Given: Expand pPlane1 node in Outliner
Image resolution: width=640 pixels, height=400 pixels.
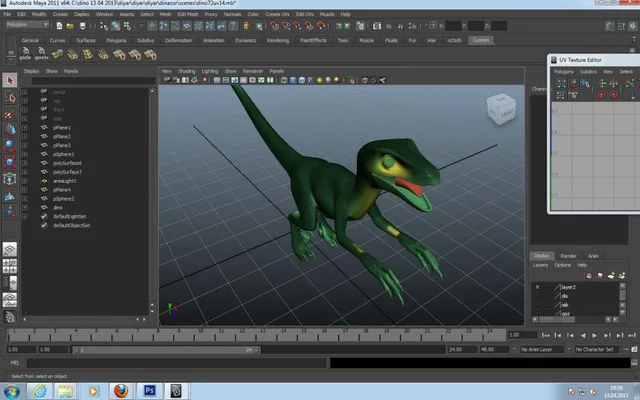Looking at the screenshot, I should [x=24, y=127].
